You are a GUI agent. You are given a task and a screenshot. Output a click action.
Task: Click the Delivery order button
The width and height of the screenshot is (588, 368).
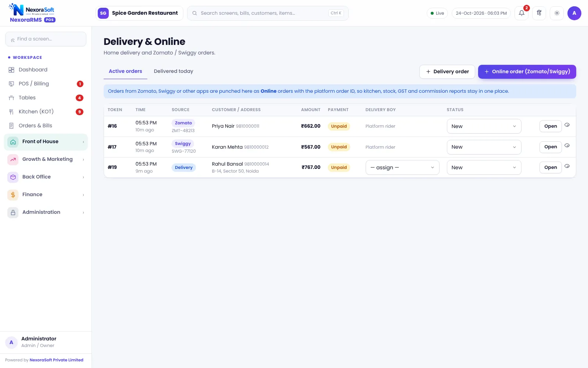click(447, 72)
